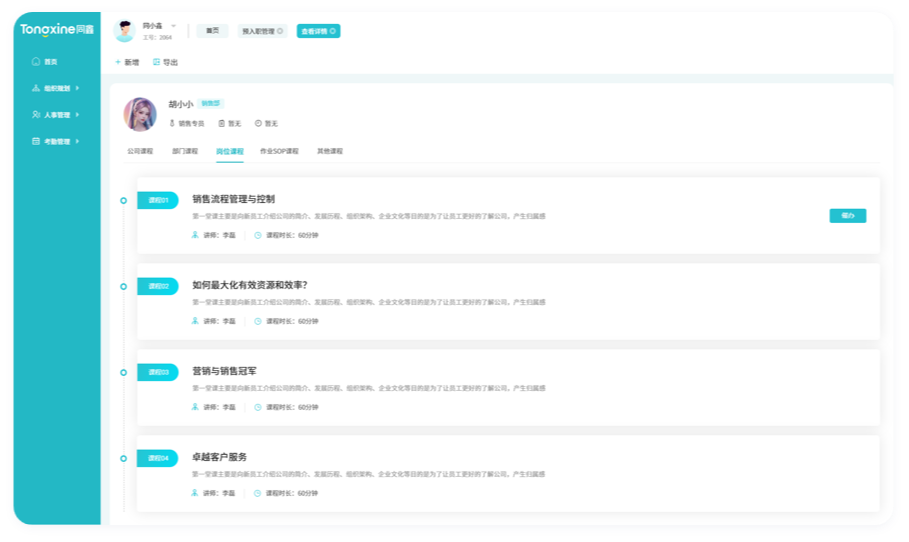This screenshot has width=909, height=542.
Task: Switch to the 部门课程 tab
Action: 185,151
